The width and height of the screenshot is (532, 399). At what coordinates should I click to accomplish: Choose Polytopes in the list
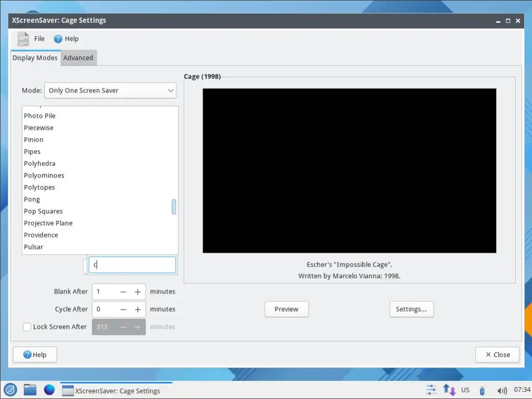point(100,187)
